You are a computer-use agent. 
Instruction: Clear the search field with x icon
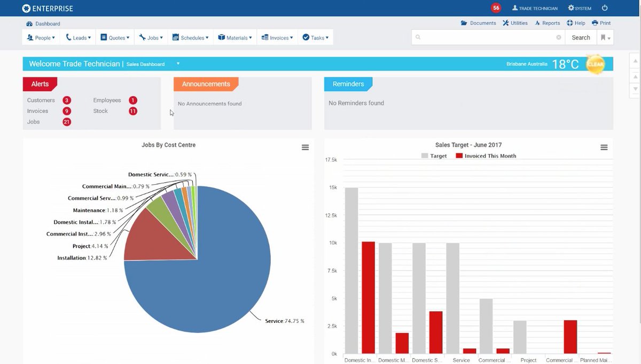559,37
